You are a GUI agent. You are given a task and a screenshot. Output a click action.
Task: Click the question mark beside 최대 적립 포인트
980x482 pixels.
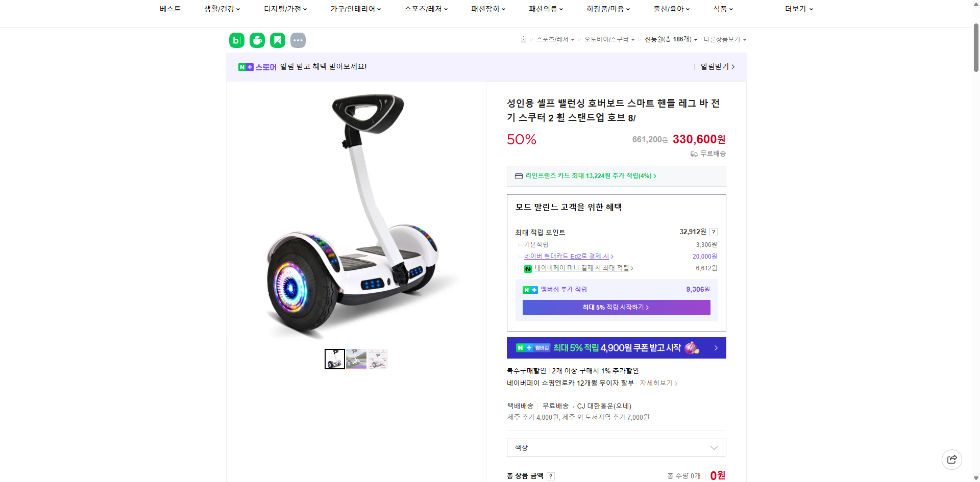click(x=713, y=232)
